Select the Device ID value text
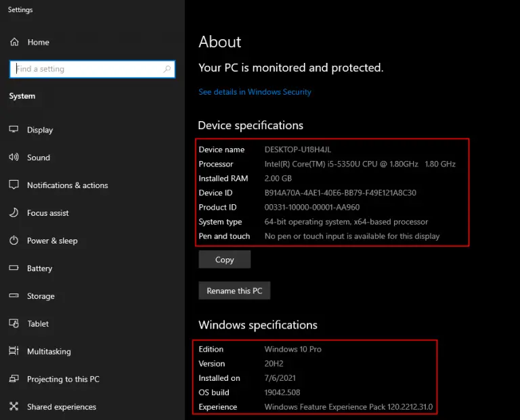The width and height of the screenshot is (520, 420). pos(341,193)
